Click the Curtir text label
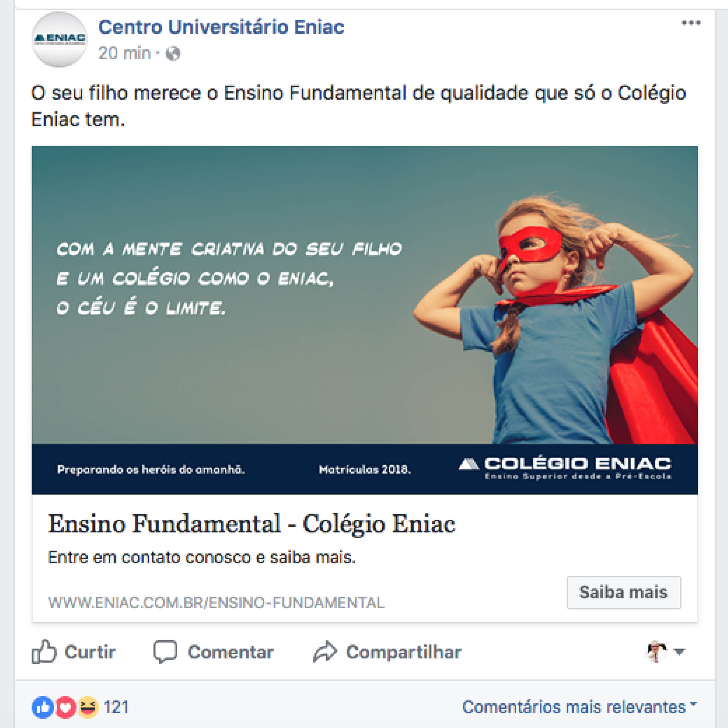Image resolution: width=728 pixels, height=728 pixels. (90, 652)
